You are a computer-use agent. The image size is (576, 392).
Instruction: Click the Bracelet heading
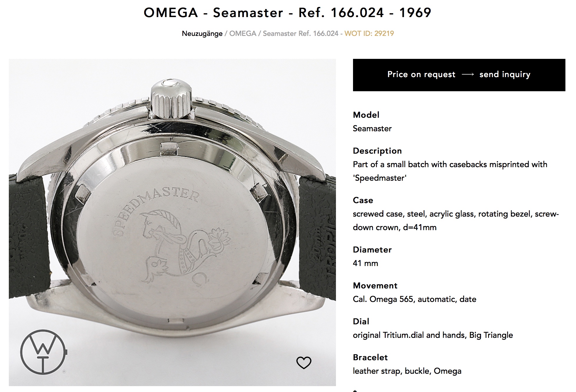tap(370, 357)
